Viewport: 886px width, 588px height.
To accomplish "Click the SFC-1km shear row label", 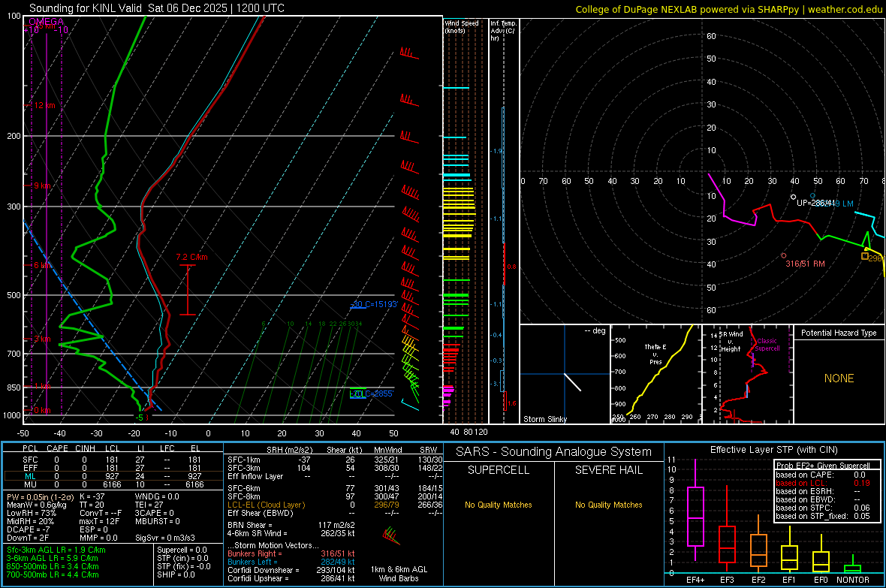I will (x=243, y=460).
